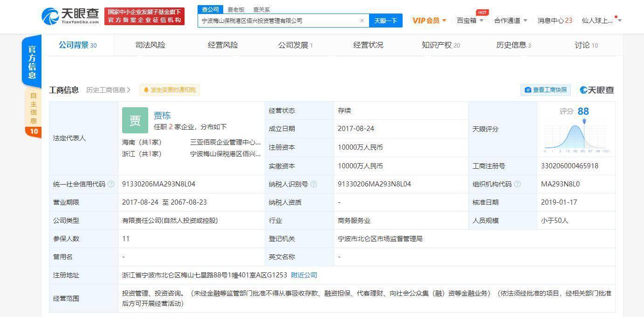The width and height of the screenshot is (644, 317).
Task: Select the 查老板 search tab
Action: [236, 9]
